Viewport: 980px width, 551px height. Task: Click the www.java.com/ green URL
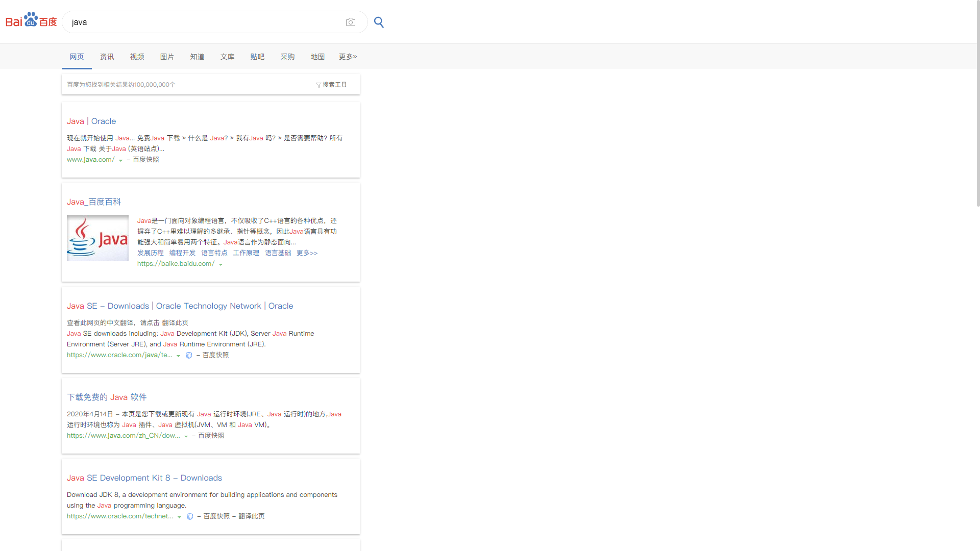[x=91, y=160]
